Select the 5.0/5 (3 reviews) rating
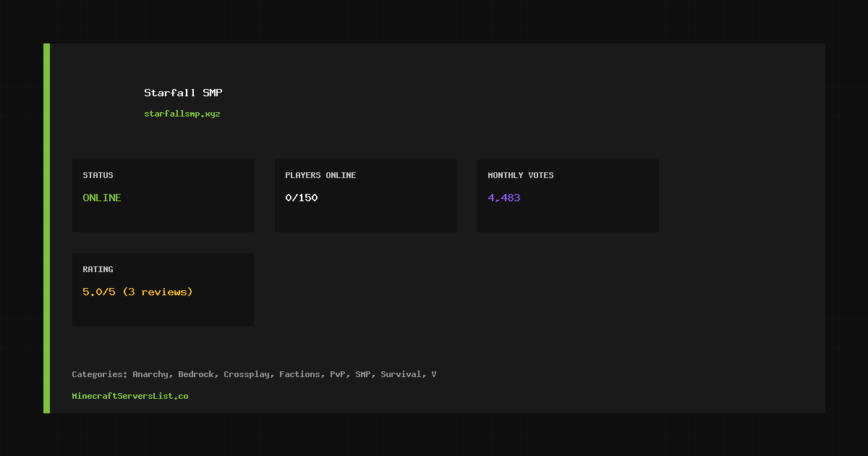Screen dimensions: 868x456 point(137,292)
